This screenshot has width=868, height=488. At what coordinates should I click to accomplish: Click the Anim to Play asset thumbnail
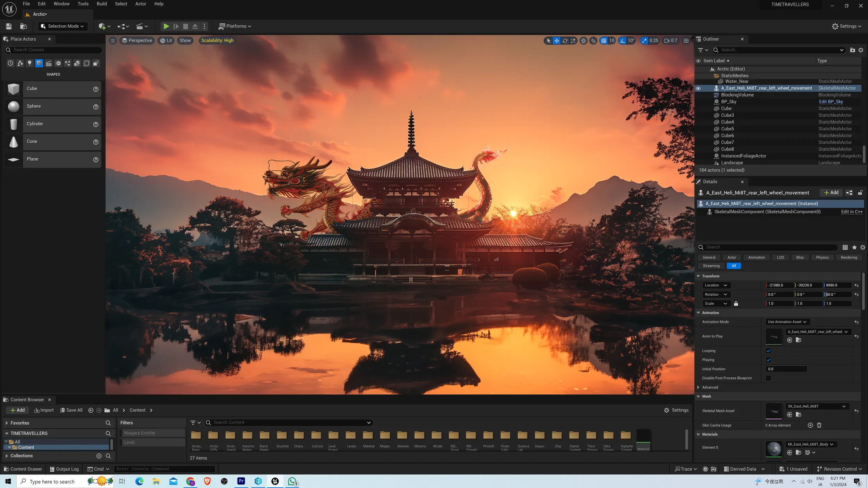click(x=774, y=336)
